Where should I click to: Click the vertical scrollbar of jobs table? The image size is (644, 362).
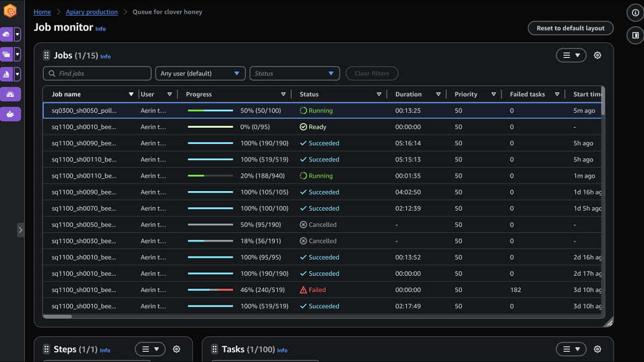603,100
